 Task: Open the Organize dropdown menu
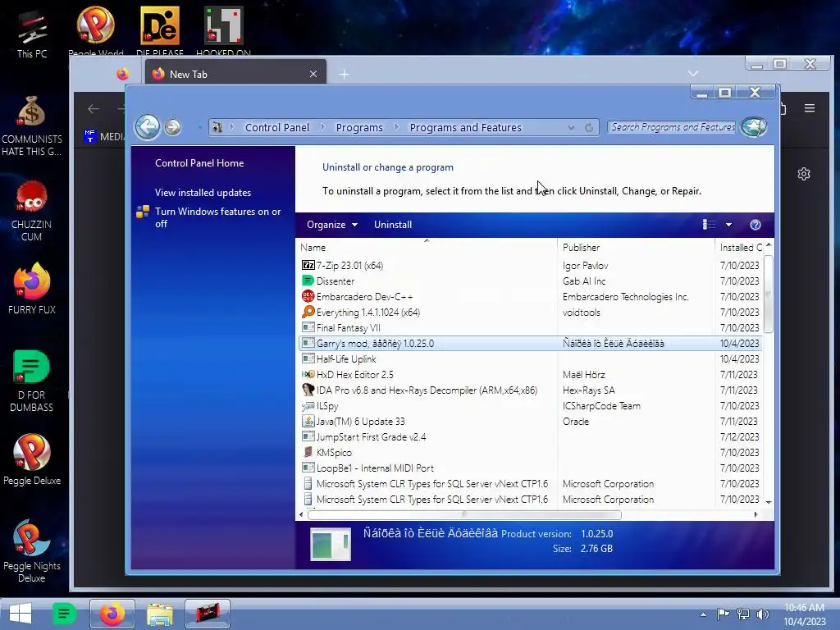331,225
